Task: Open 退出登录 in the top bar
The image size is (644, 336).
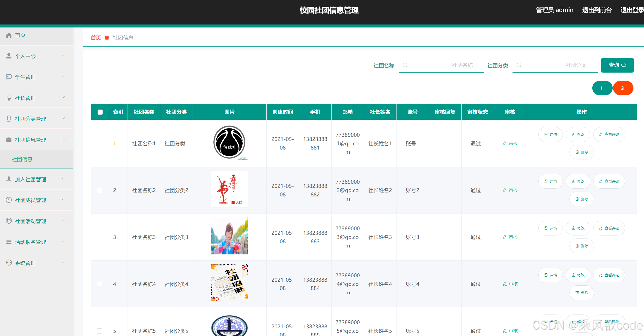Action: coord(632,10)
